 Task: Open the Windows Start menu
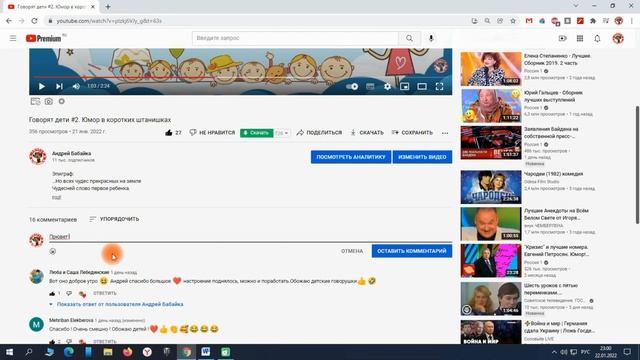[9, 352]
